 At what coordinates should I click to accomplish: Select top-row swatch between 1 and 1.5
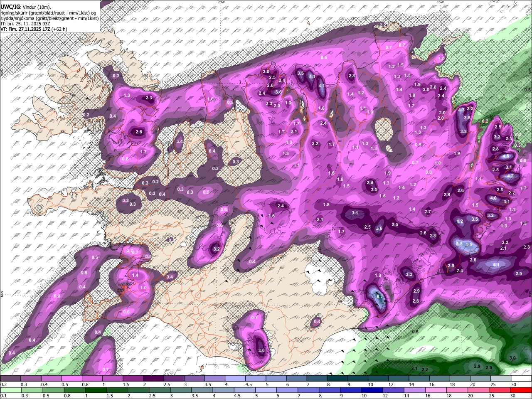[113, 379]
